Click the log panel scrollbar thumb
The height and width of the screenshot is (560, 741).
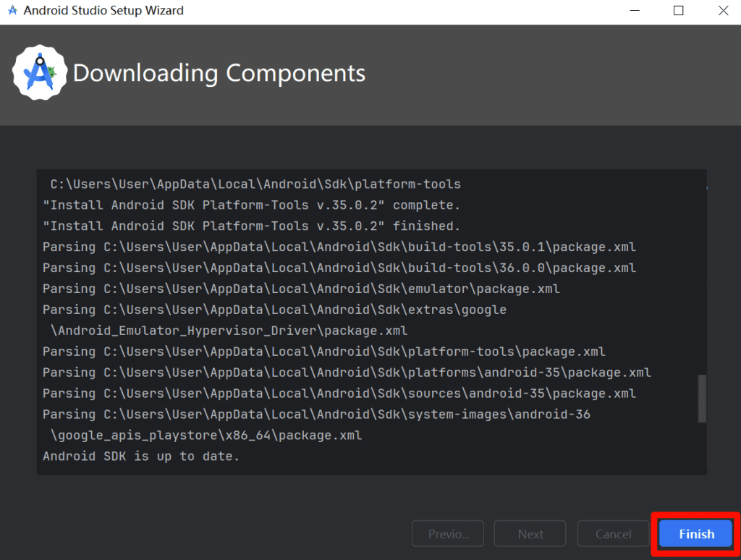701,398
